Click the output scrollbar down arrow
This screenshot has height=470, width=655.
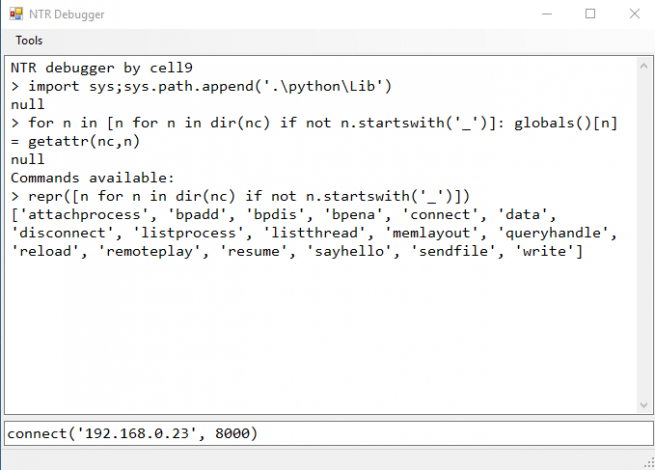[642, 404]
